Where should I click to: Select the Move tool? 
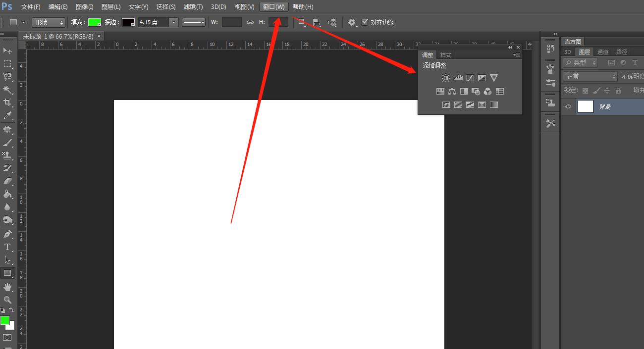tap(7, 50)
